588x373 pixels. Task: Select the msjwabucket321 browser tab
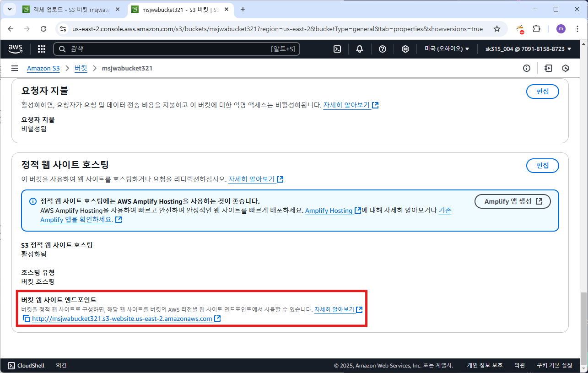click(181, 9)
